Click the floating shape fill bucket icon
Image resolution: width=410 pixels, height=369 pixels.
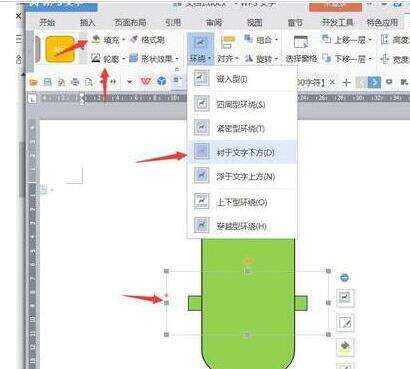click(x=345, y=347)
